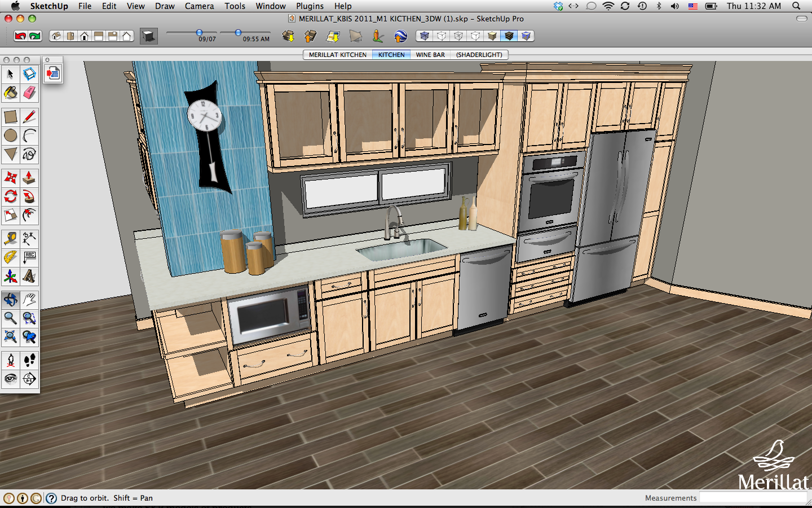Viewport: 812px width, 508px height.
Task: Click the Get Models download icon
Action: (288, 36)
